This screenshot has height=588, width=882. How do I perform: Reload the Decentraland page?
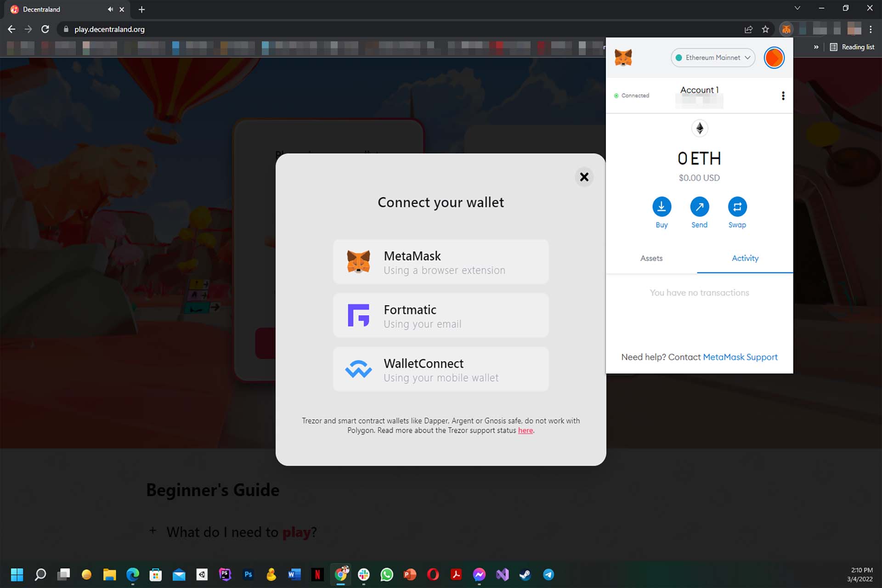(x=45, y=29)
